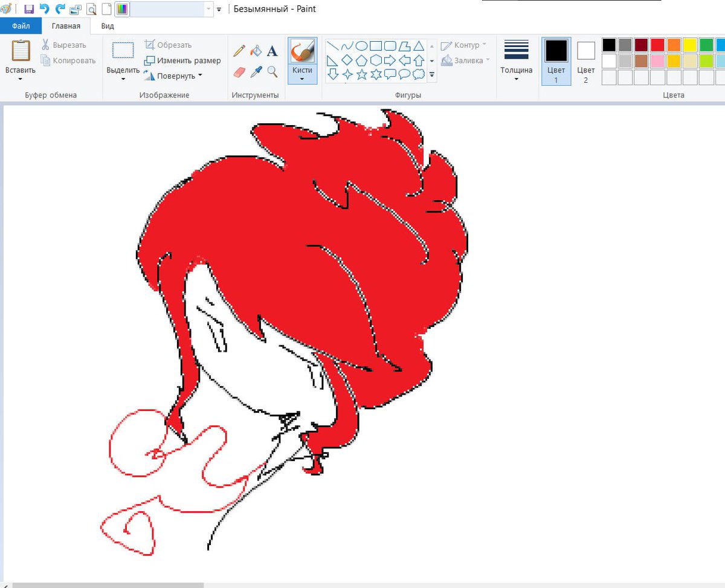Screen dimensions: 725x588
Task: Choose the Right triangle shape
Action: click(332, 60)
